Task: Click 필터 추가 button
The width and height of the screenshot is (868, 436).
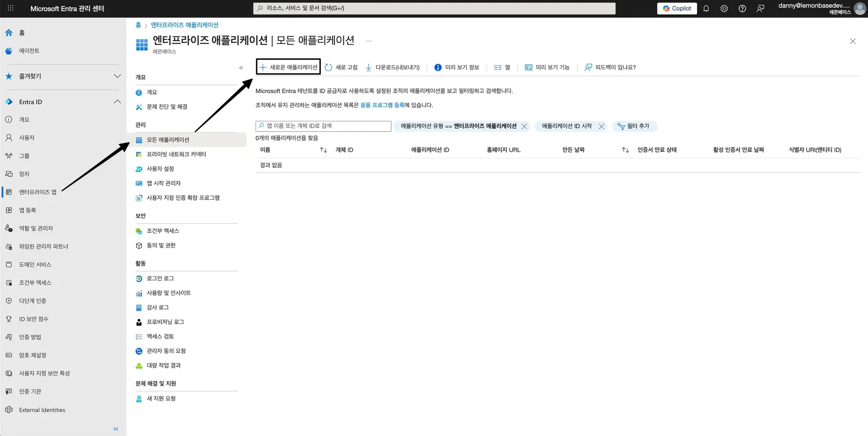Action: coord(634,126)
